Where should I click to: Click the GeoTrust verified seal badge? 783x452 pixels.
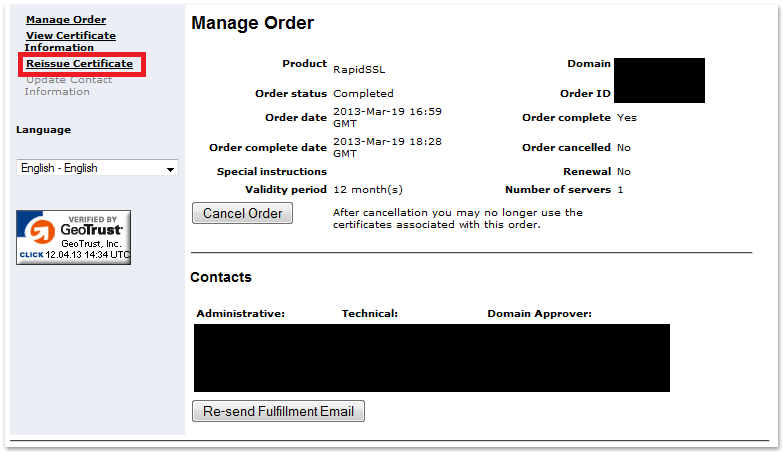74,237
